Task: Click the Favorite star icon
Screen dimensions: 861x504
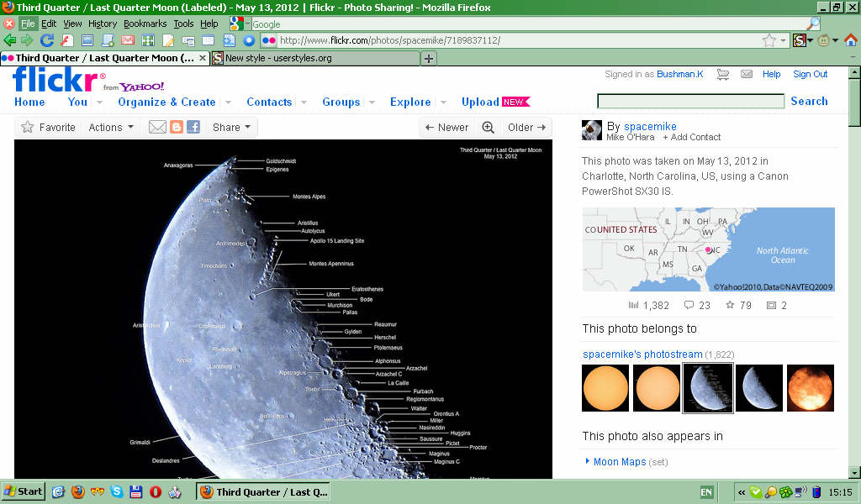Action: point(28,128)
